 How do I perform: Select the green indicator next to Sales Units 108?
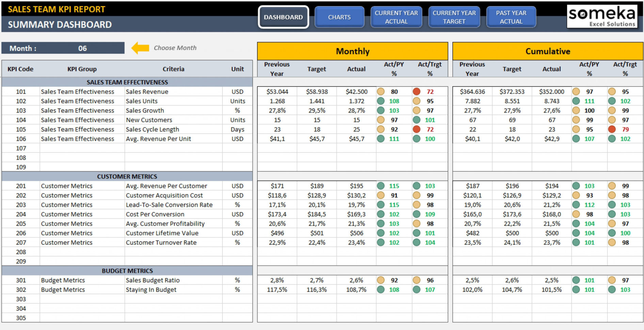point(381,101)
